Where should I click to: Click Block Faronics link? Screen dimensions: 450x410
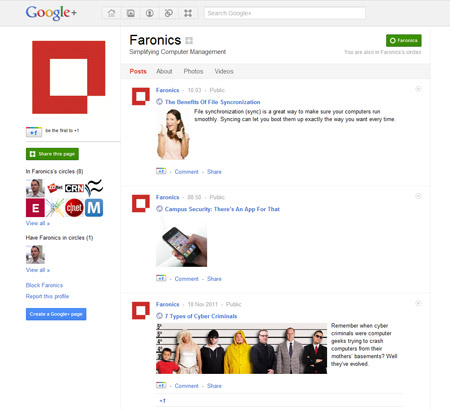[x=44, y=285]
